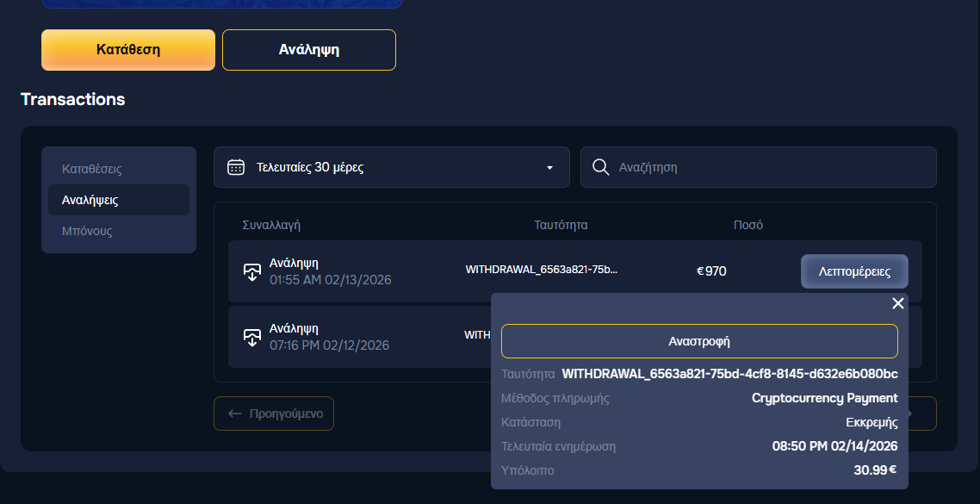Go to previous page with Προηγούμενο

[274, 414]
